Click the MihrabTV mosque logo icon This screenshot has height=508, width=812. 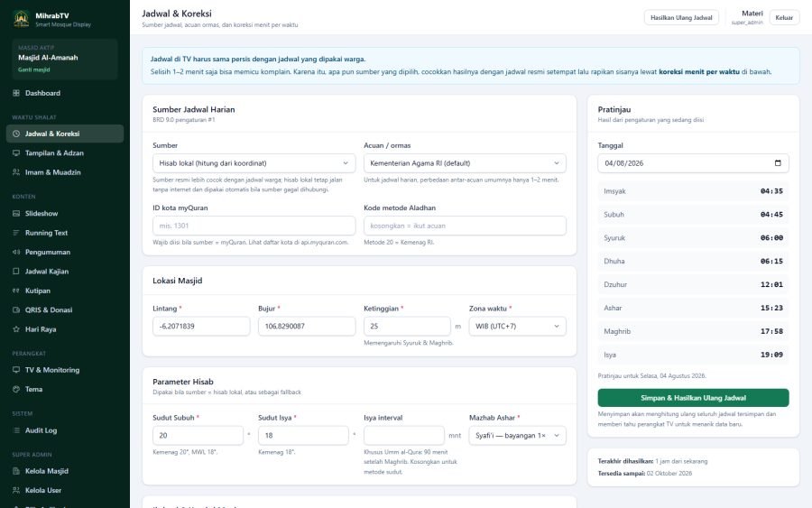click(x=22, y=19)
